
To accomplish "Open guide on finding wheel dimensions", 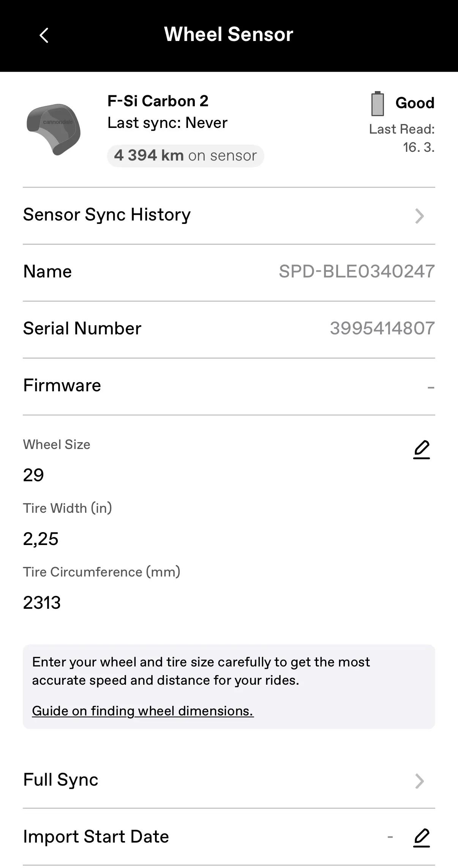I will (x=142, y=711).
